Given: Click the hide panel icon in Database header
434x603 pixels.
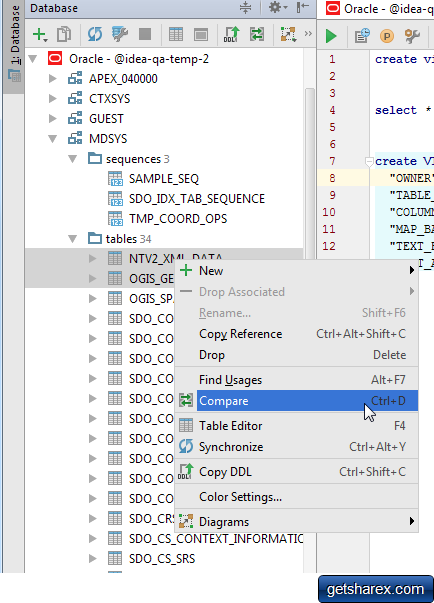Looking at the screenshot, I should click(303, 7).
